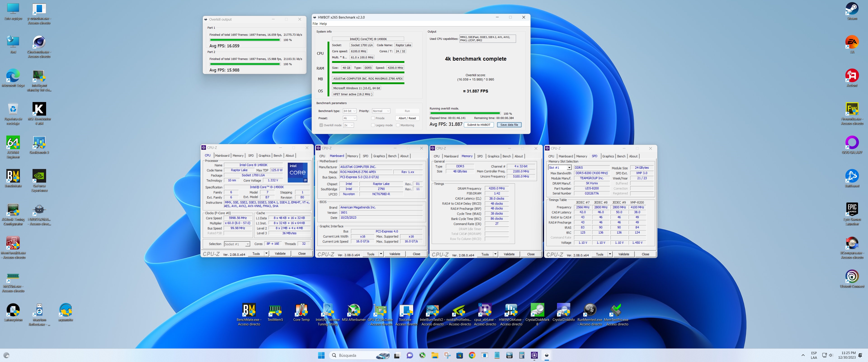This screenshot has height=362, width=868.
Task: Click the Part 2 progress bar in Overkill output
Action: 245,64
